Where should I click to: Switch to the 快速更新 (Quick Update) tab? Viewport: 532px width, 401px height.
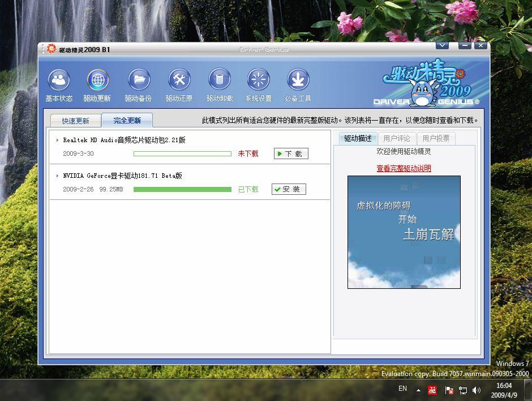pyautogui.click(x=75, y=120)
